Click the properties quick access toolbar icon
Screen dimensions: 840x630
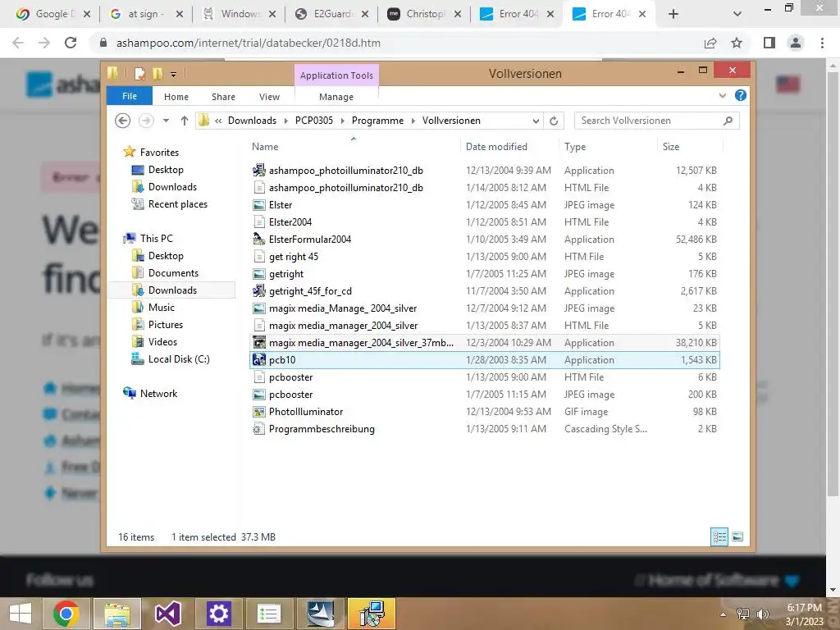[139, 73]
